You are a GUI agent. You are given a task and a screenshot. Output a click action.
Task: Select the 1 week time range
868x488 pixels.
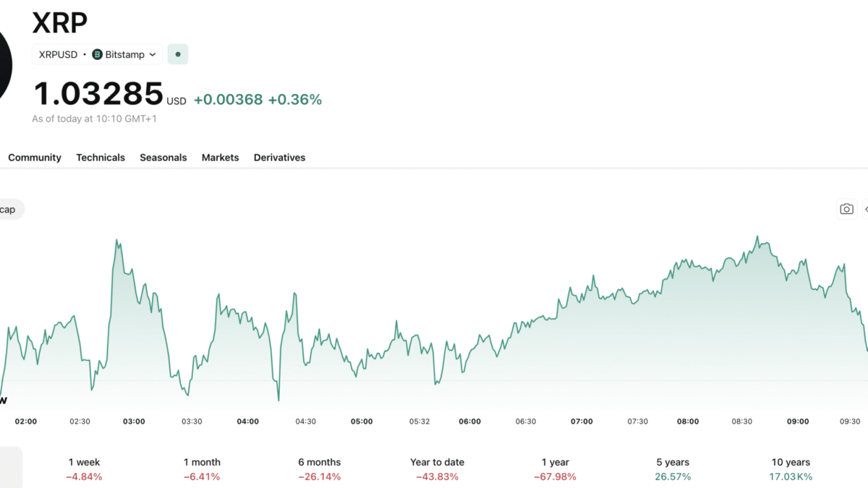(x=85, y=468)
